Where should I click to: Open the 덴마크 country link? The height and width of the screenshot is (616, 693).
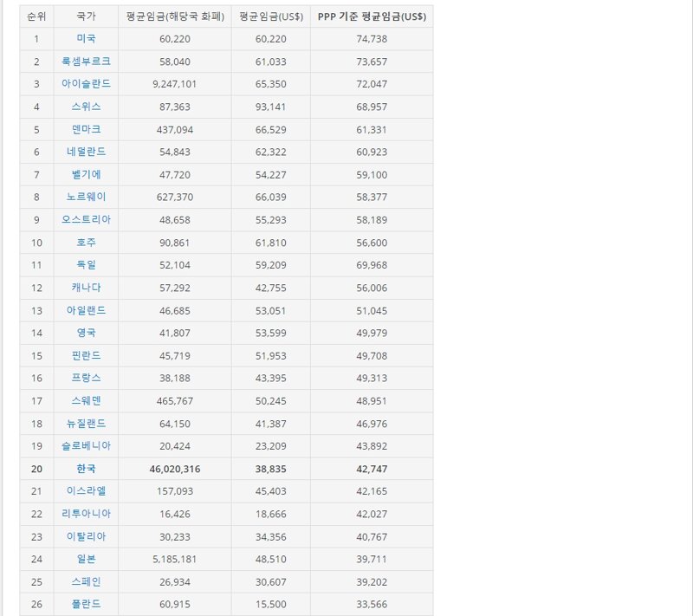pos(86,129)
